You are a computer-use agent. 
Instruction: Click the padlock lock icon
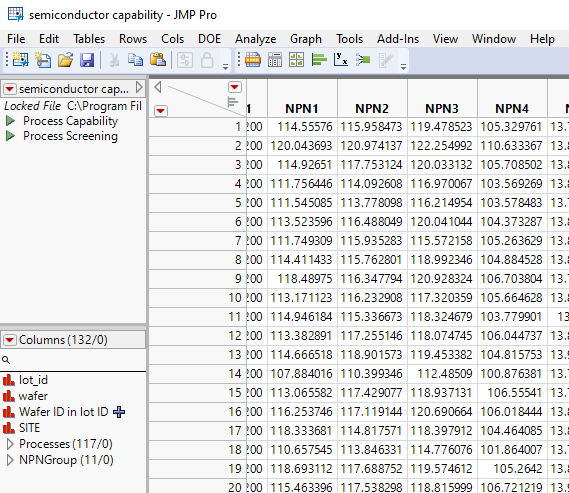[207, 60]
